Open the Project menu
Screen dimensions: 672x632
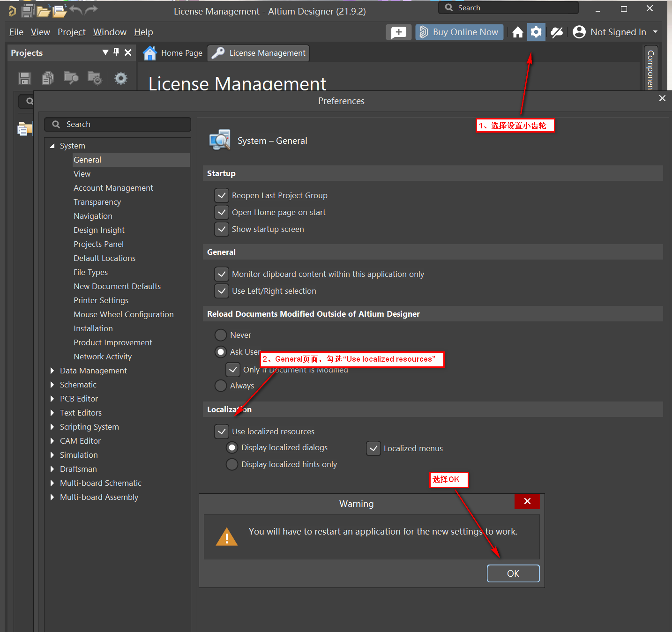click(72, 32)
